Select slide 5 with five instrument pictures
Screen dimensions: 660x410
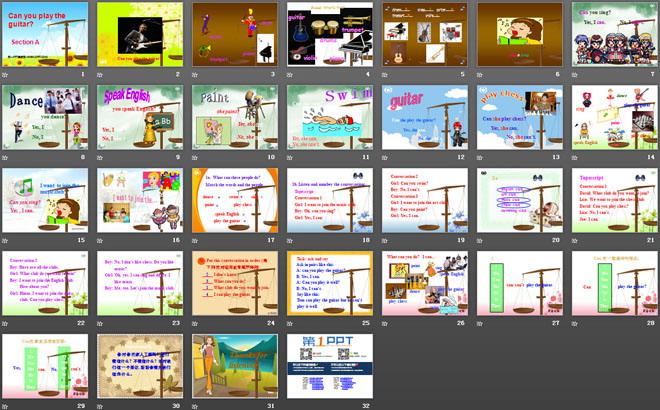(x=425, y=34)
